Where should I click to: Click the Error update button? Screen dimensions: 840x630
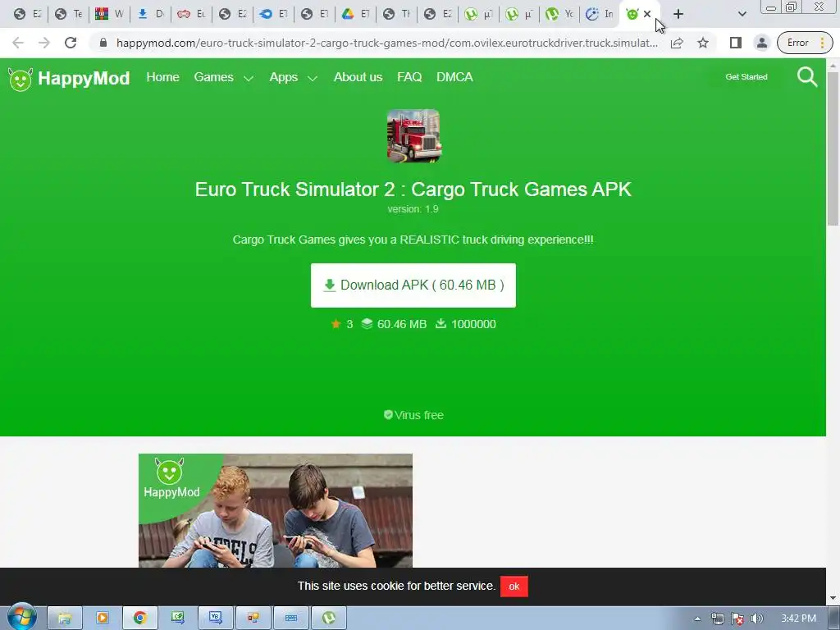pyautogui.click(x=805, y=43)
